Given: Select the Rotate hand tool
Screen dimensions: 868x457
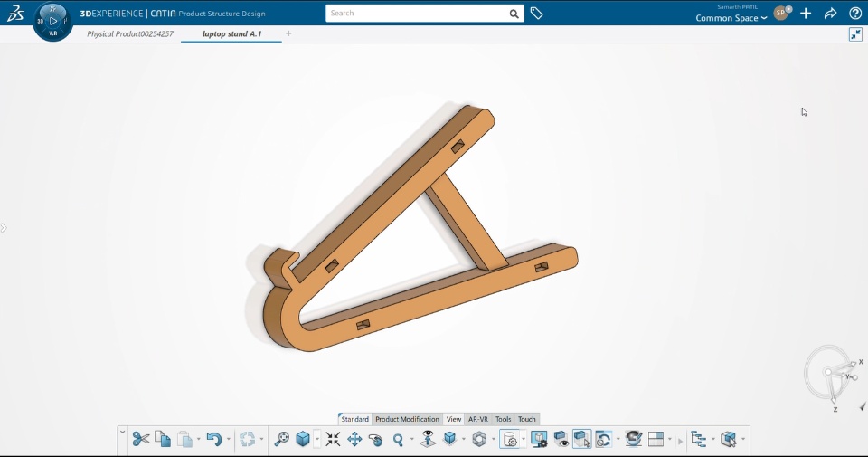Looking at the screenshot, I should 376,440.
